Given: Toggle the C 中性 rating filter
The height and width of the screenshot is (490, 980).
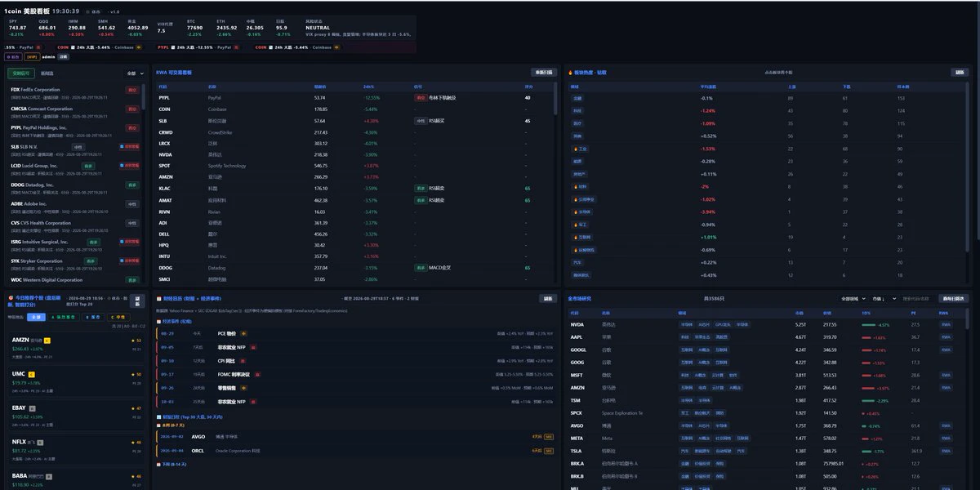Looking at the screenshot, I should pyautogui.click(x=118, y=316).
